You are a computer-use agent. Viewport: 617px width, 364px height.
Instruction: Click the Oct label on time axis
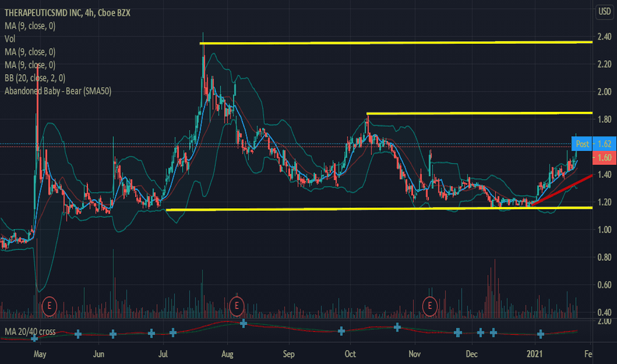coord(350,354)
